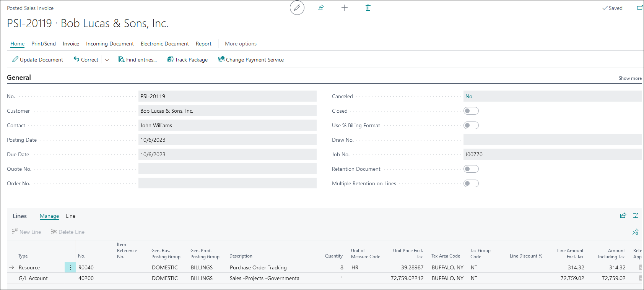Click the Lines section share icon
Image resolution: width=644 pixels, height=290 pixels.
(x=623, y=215)
